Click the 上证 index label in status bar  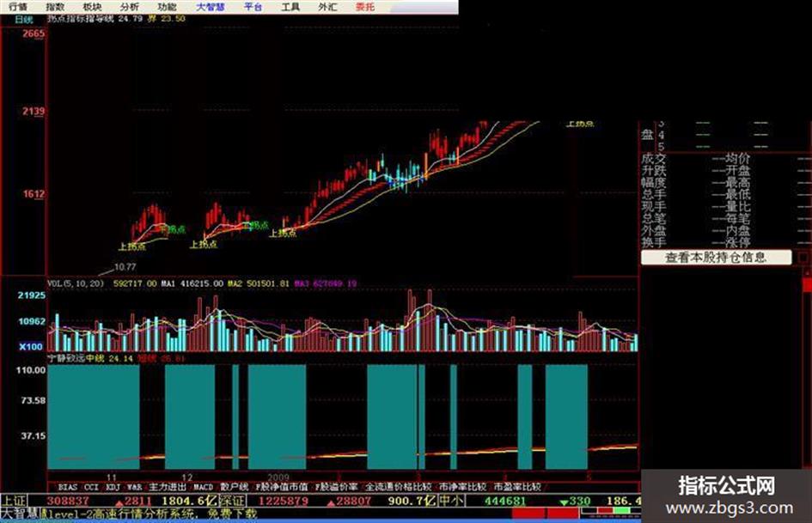pos(14,501)
